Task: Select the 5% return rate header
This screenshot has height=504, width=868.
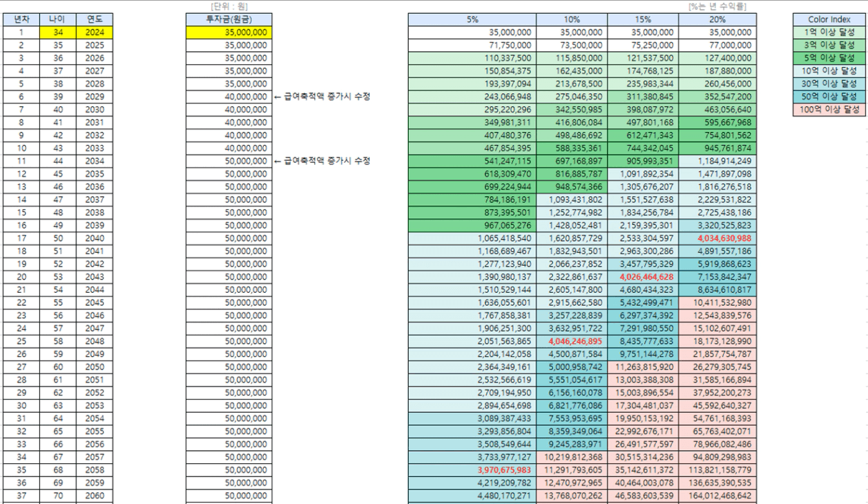Action: point(472,19)
